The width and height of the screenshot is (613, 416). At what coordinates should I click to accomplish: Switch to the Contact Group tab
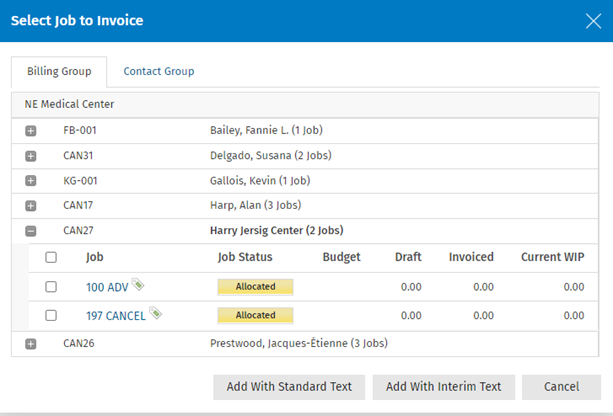[159, 71]
